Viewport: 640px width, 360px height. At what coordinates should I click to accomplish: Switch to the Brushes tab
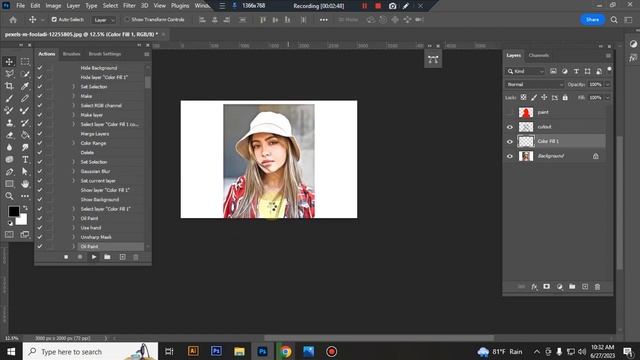point(71,54)
